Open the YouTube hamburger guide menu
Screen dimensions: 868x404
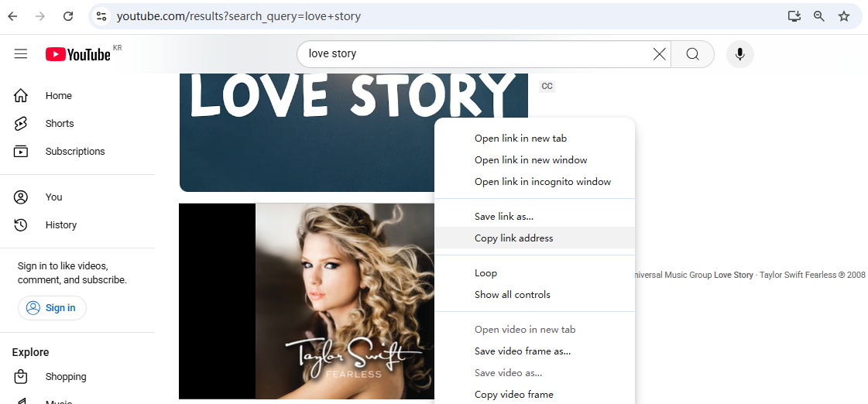[21, 53]
